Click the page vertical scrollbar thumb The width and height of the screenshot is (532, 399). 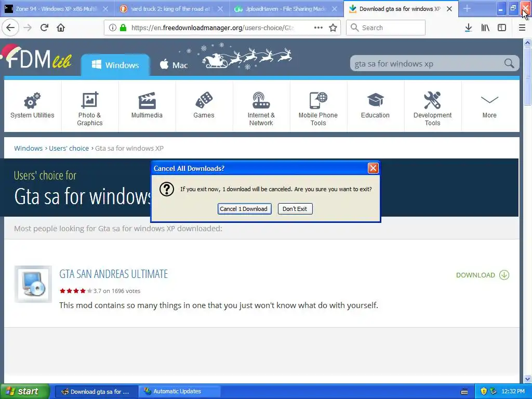(x=527, y=77)
